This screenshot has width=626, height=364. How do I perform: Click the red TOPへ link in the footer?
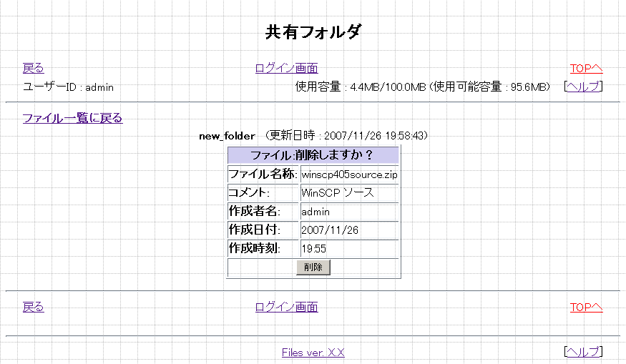click(586, 308)
